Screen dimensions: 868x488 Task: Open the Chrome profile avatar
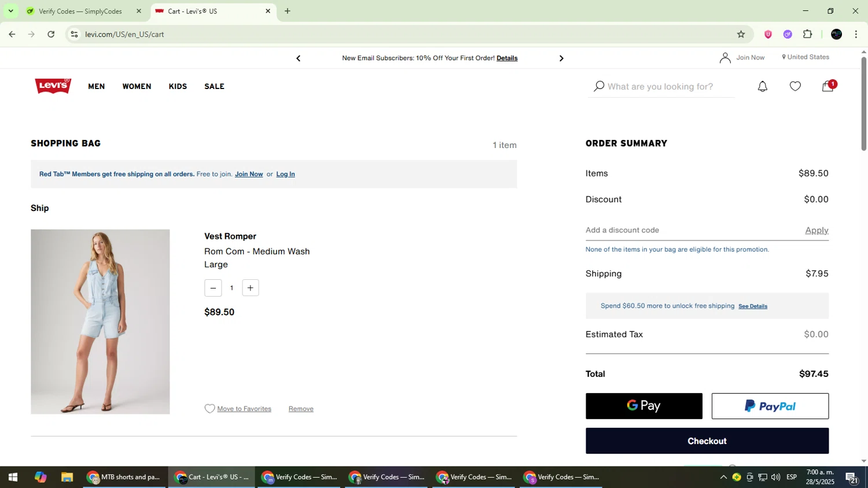(836, 34)
